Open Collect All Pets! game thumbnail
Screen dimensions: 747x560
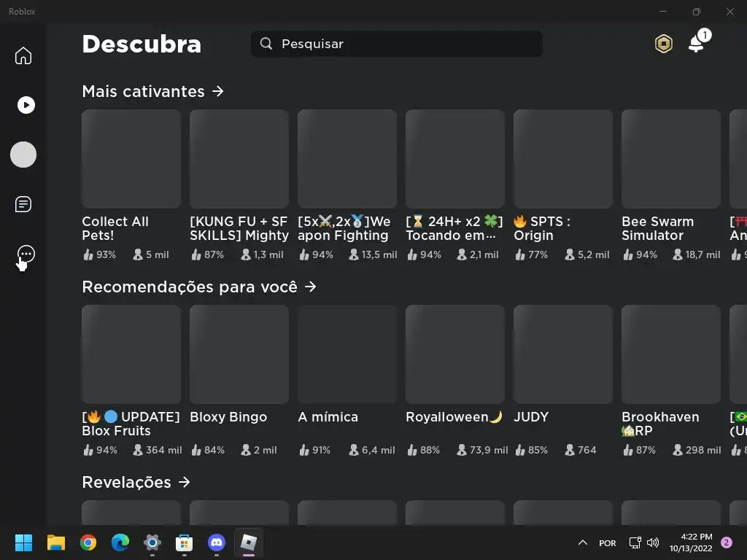131,158
